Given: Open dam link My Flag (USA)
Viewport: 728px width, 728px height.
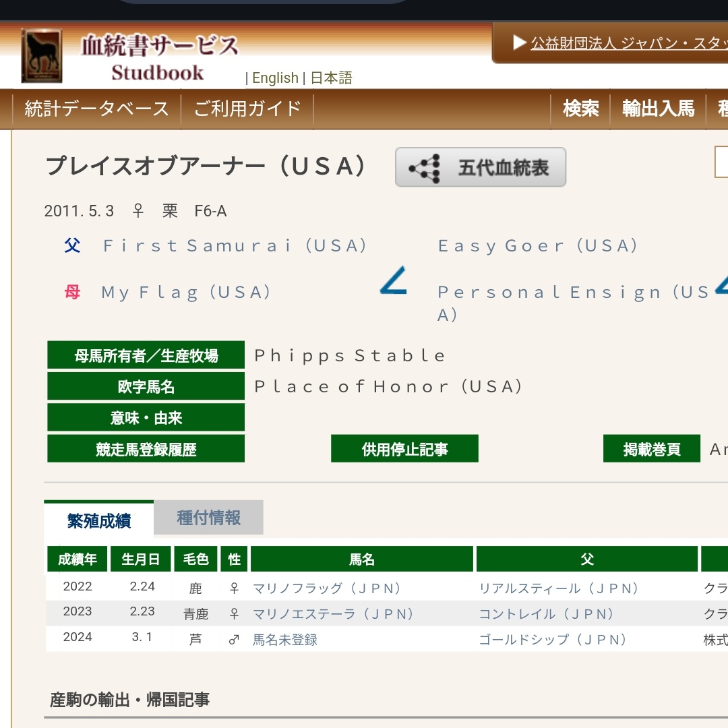Looking at the screenshot, I should [186, 293].
